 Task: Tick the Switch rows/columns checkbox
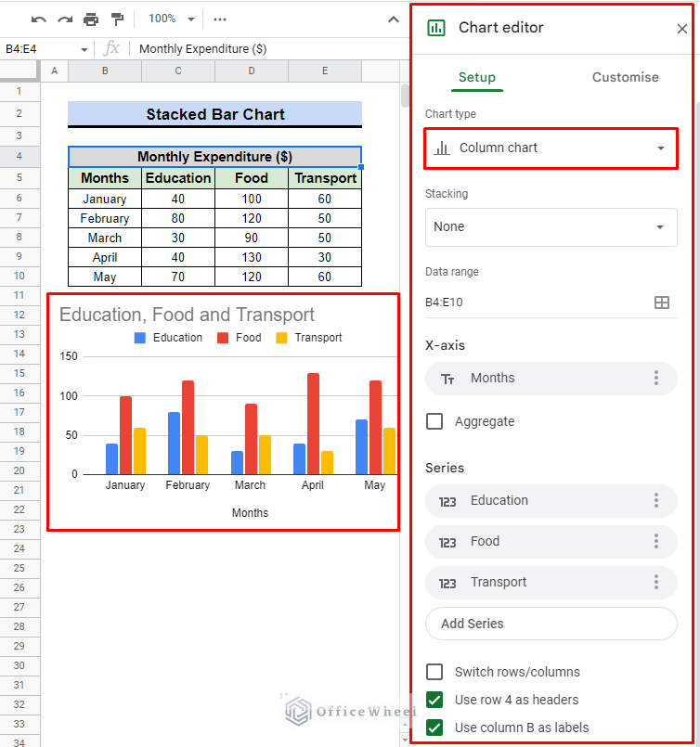434,672
